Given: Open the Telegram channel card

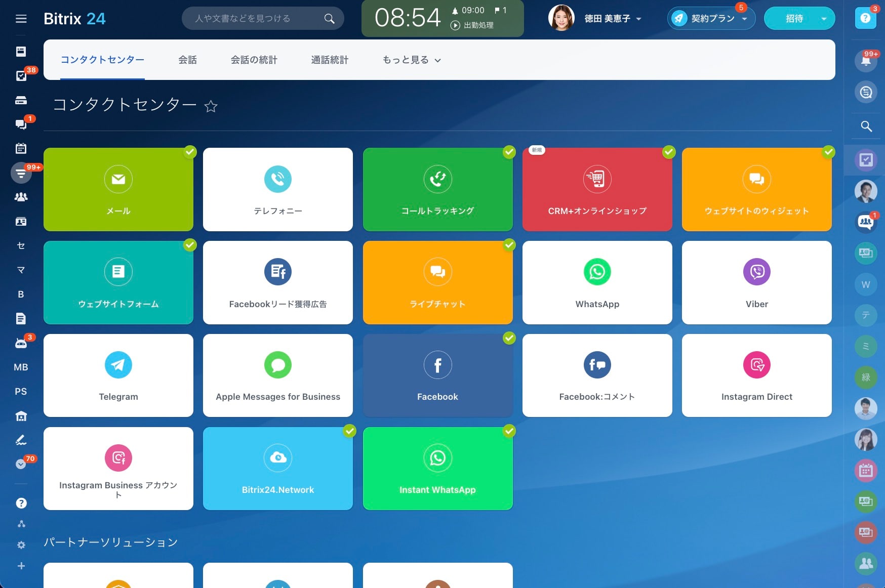Looking at the screenshot, I should click(x=118, y=375).
